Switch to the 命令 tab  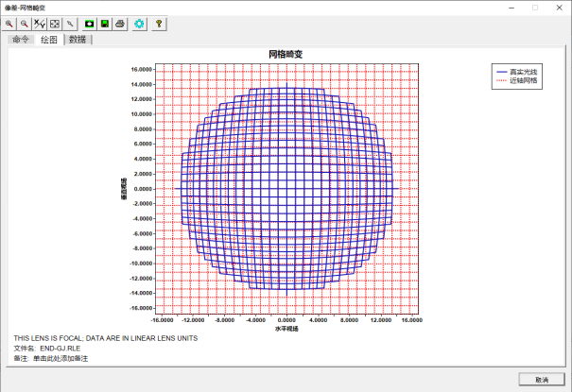(21, 40)
